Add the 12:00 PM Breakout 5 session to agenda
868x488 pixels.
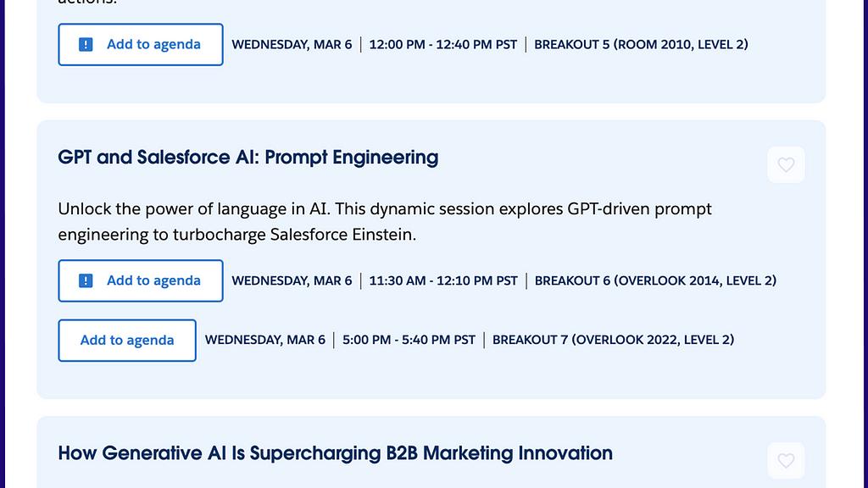pos(153,45)
